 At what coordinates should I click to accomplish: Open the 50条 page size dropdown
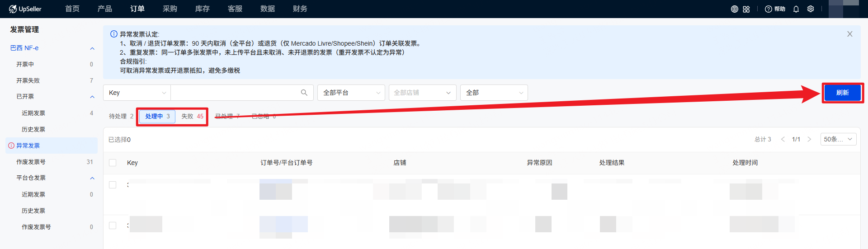[838, 139]
